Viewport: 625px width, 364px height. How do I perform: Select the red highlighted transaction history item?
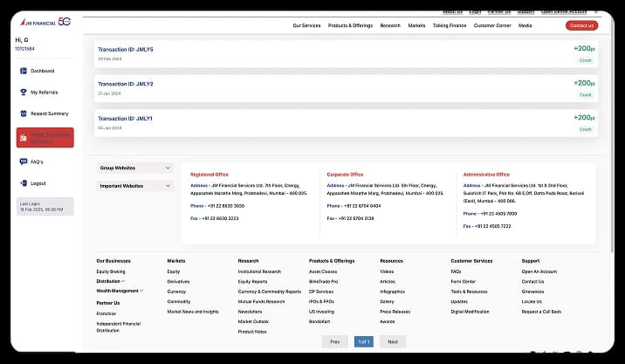click(45, 138)
